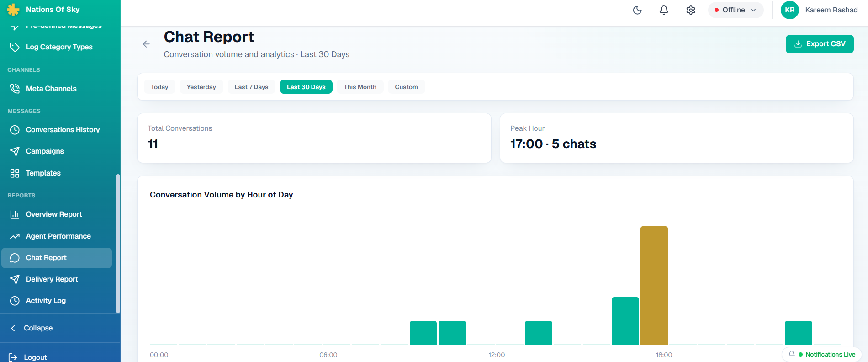This screenshot has width=868, height=362.
Task: Click the Activity Log clock icon
Action: pos(15,301)
